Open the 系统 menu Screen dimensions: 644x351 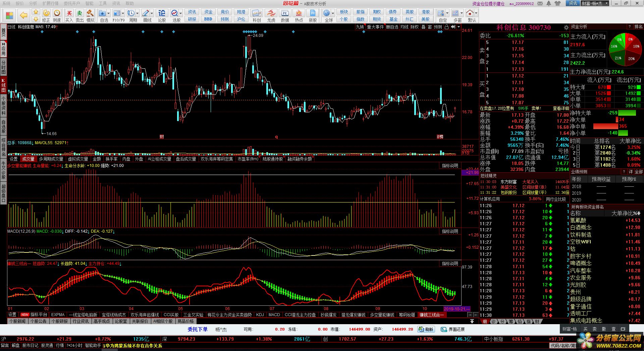coord(6,3)
